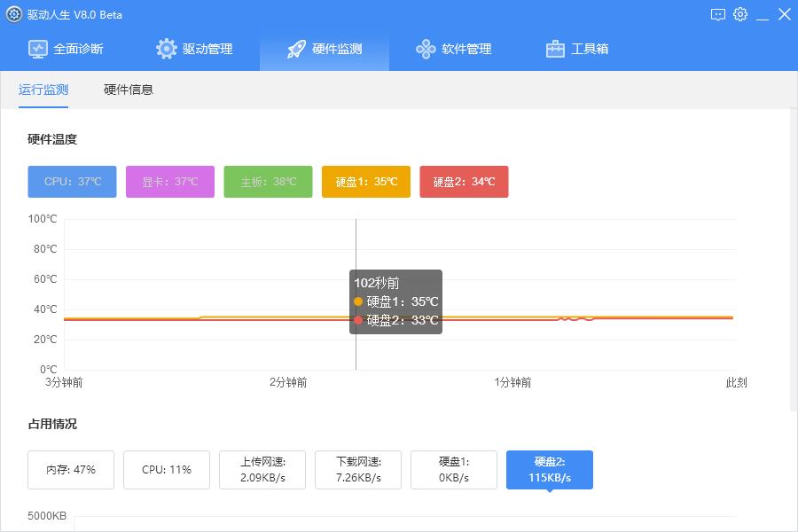Viewport: 798px width, 532px height.
Task: Select the highlighted 硬盘2 115KB/s panel
Action: [549, 470]
